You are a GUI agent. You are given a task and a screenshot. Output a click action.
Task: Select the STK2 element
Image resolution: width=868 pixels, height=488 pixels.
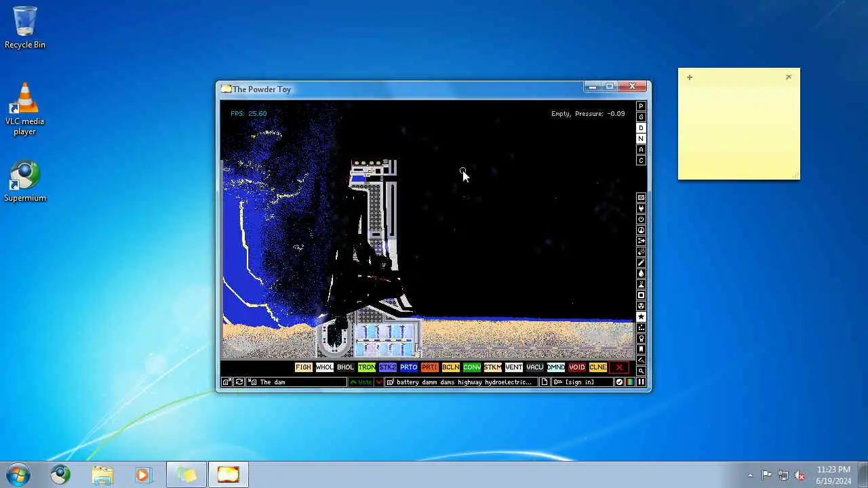pyautogui.click(x=387, y=367)
